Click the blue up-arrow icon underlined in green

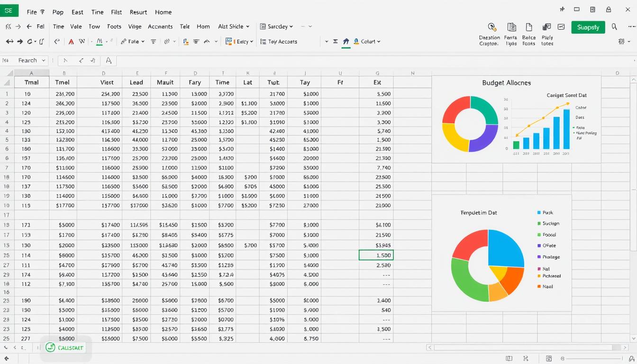(x=346, y=42)
